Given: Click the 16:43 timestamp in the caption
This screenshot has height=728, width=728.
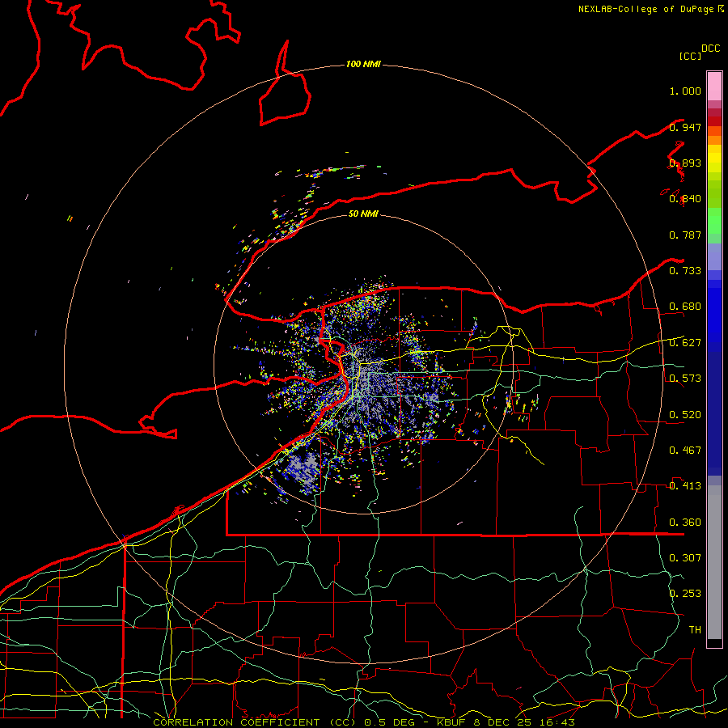Looking at the screenshot, I should coord(557,722).
